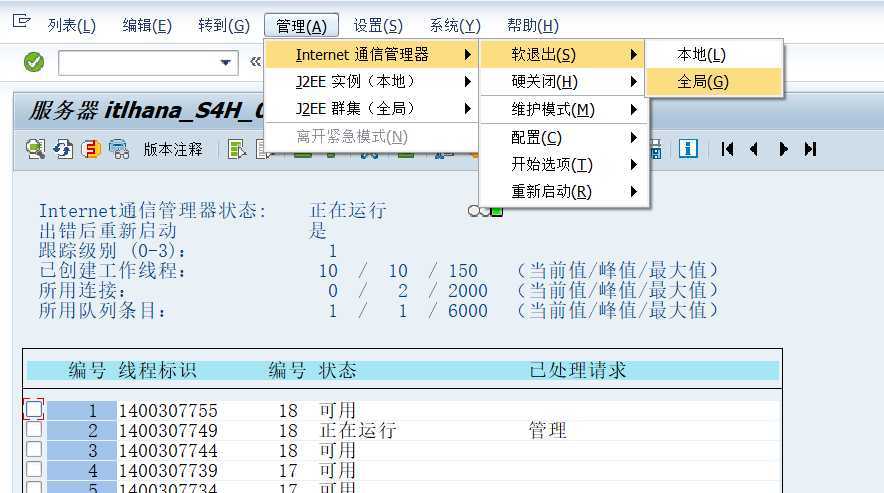Expand the 重新启动(R) submenu
Screen dimensions: 884x493
(x=562, y=192)
